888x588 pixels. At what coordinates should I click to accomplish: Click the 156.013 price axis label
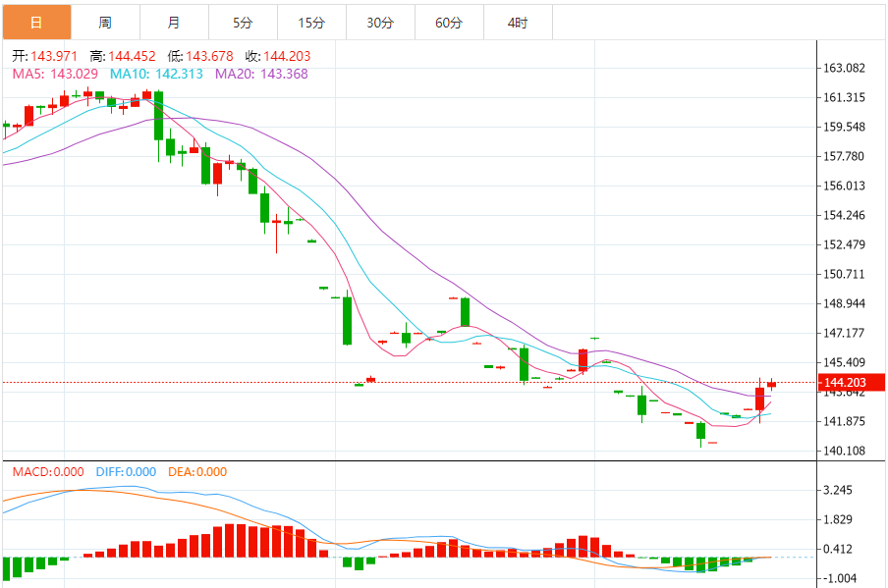[844, 186]
